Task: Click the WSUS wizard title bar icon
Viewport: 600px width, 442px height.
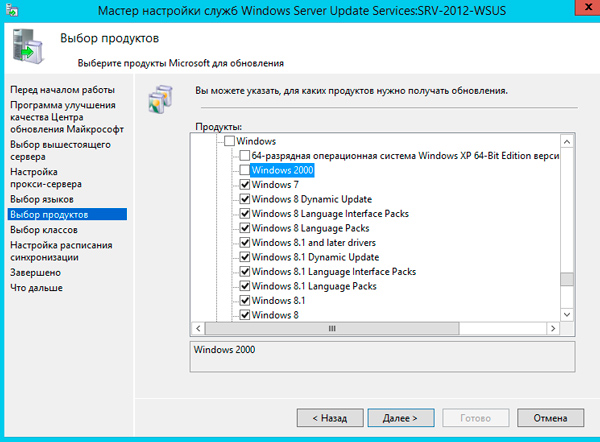Action: point(12,10)
